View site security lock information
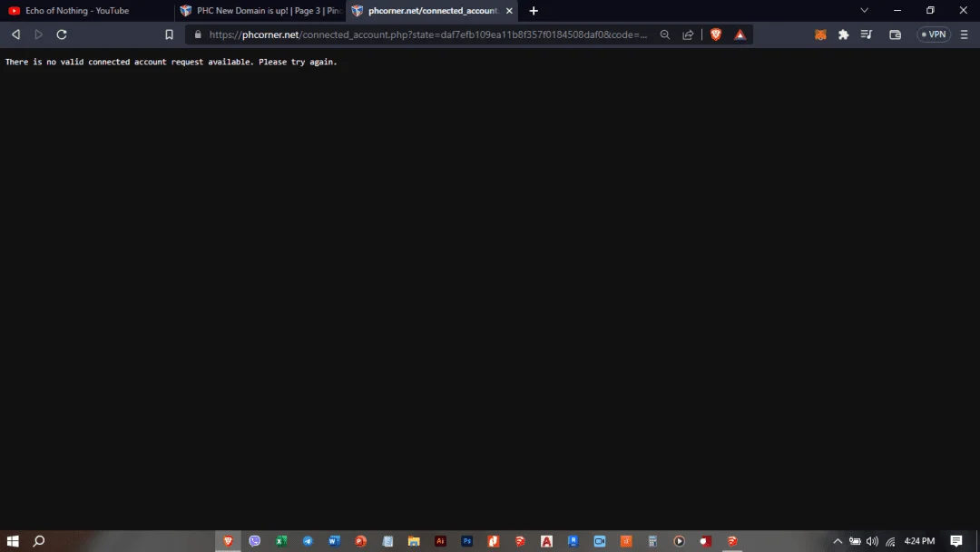Image resolution: width=980 pixels, height=552 pixels. (x=198, y=35)
